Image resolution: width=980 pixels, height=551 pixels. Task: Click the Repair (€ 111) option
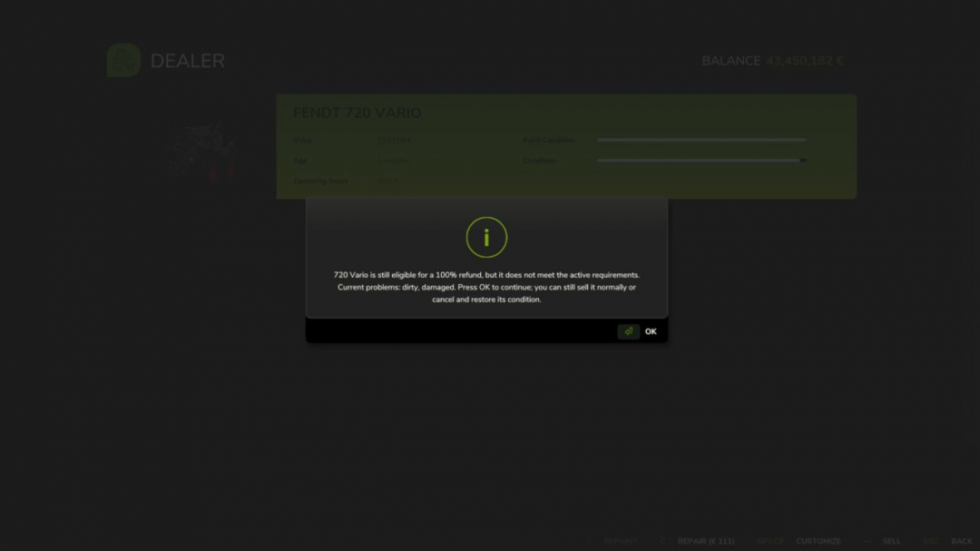point(706,541)
